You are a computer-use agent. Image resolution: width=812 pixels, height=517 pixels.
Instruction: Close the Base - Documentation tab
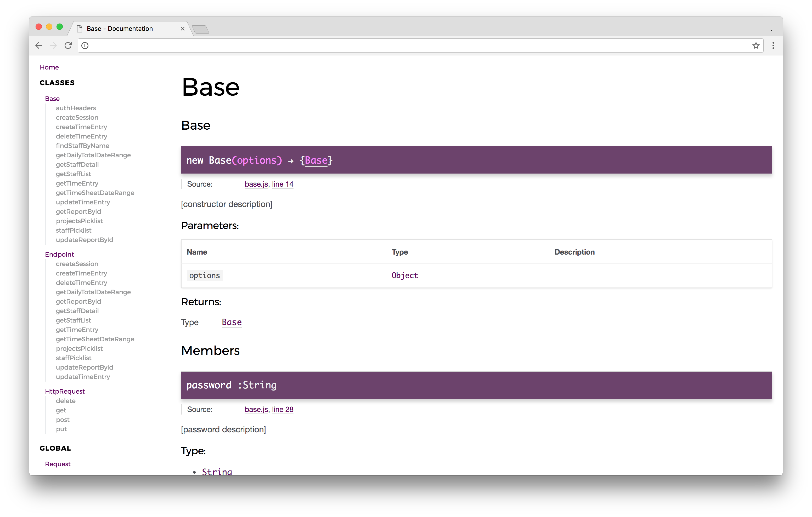point(182,29)
